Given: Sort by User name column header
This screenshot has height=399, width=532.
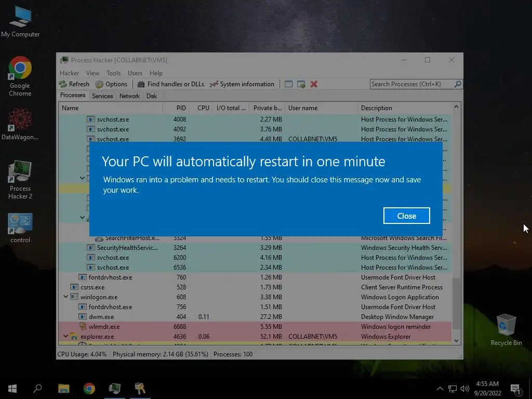Looking at the screenshot, I should [x=321, y=108].
